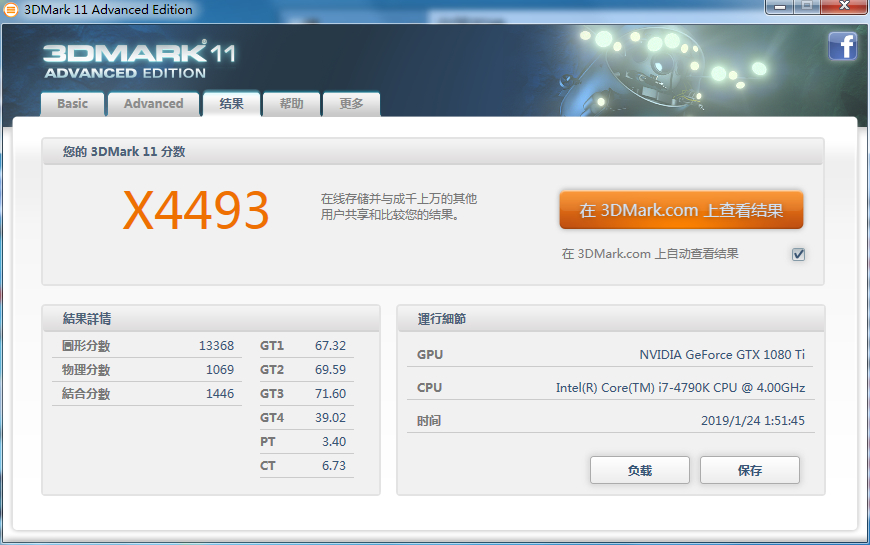This screenshot has width=870, height=545.
Task: Click the physics score value 1069
Action: click(x=220, y=370)
